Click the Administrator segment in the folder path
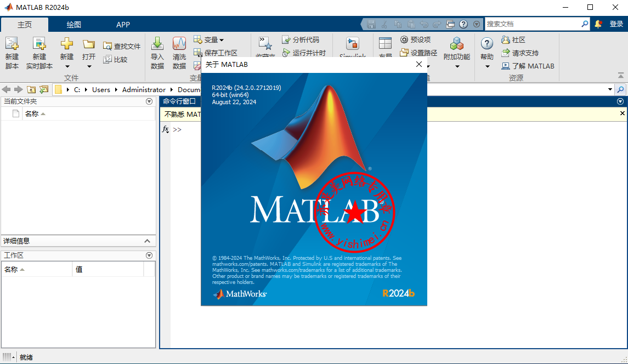The width and height of the screenshot is (628, 364). pyautogui.click(x=144, y=90)
